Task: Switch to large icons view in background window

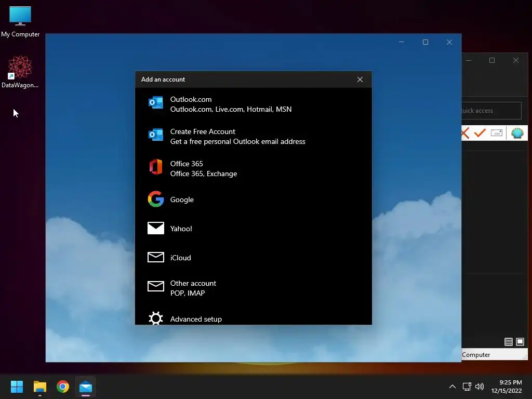Action: pyautogui.click(x=520, y=342)
